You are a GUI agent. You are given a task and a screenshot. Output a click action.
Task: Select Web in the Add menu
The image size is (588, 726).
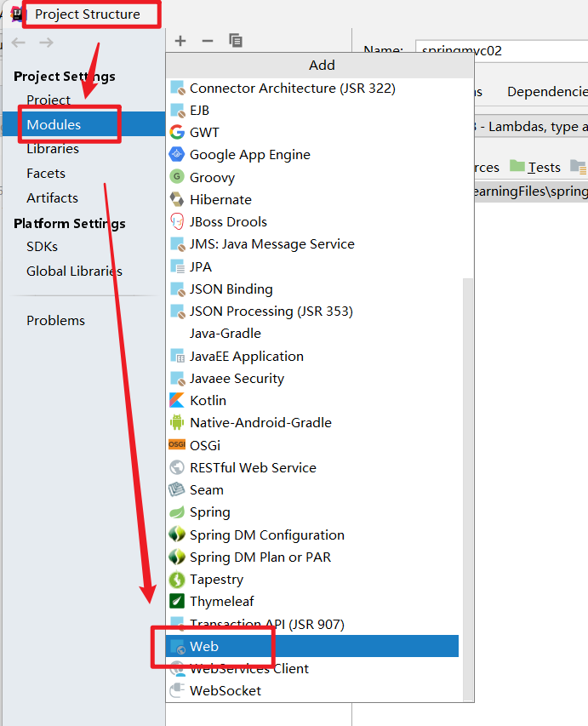click(312, 646)
